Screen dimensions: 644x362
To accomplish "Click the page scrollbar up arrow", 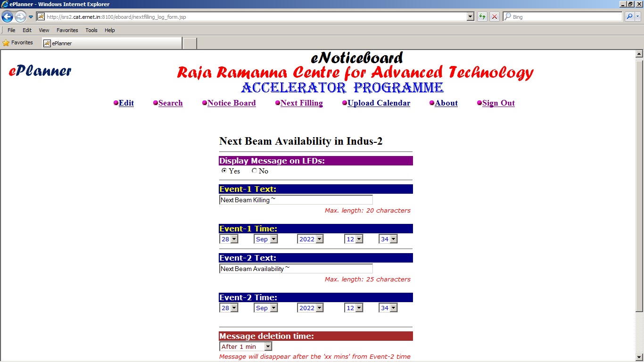I will pos(640,54).
